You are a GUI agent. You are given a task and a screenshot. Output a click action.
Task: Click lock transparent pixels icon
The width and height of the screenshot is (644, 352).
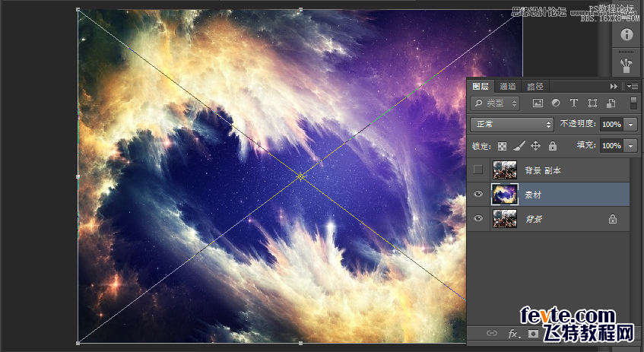pyautogui.click(x=503, y=145)
